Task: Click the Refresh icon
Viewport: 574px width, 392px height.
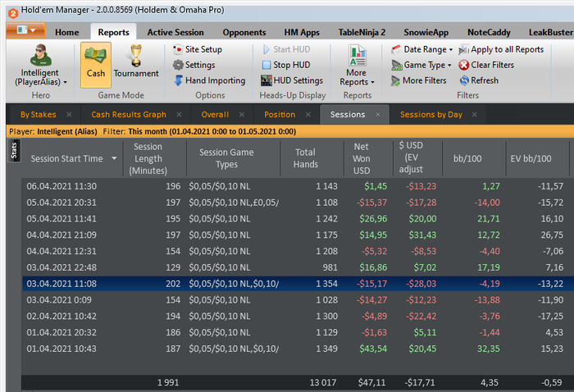Action: click(464, 80)
